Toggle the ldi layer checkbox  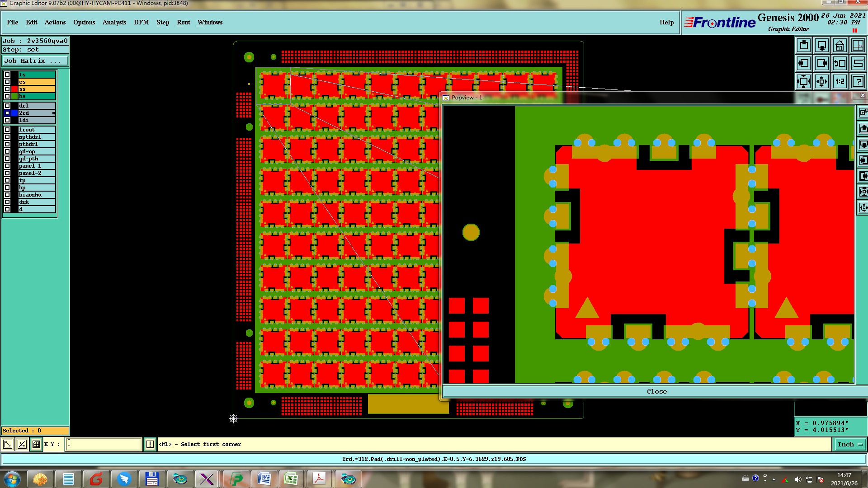click(x=7, y=120)
